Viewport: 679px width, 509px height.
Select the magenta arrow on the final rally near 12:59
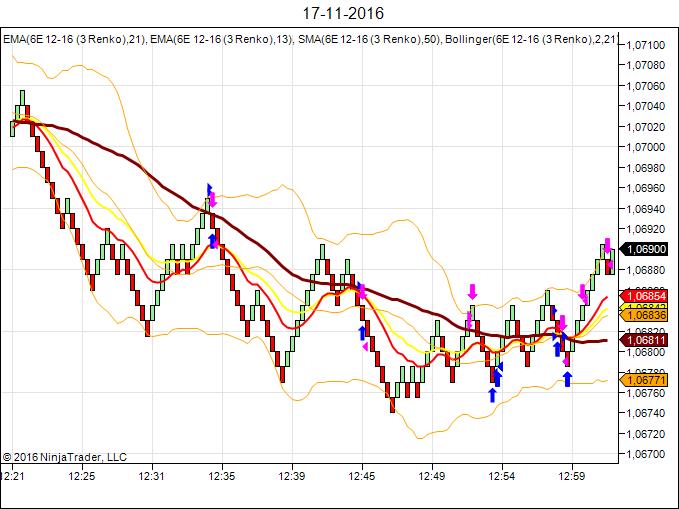point(584,293)
